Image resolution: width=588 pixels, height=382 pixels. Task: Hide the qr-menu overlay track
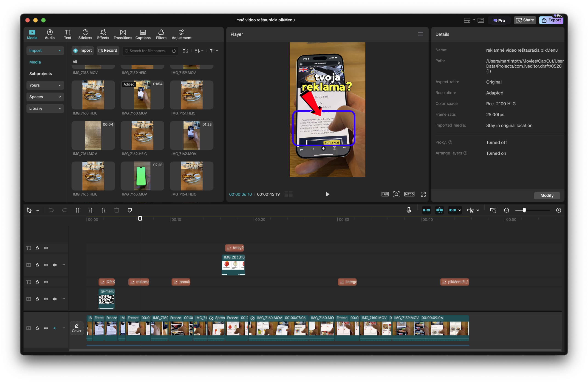pos(46,299)
